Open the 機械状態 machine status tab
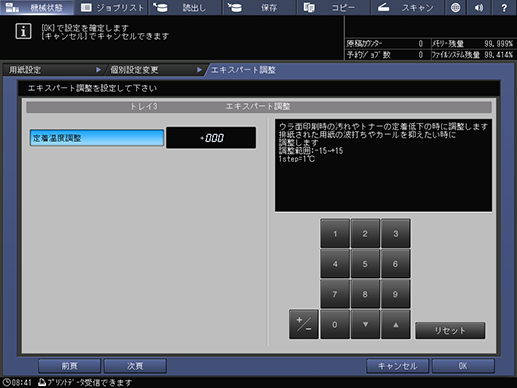The height and width of the screenshot is (388, 517). tap(37, 7)
